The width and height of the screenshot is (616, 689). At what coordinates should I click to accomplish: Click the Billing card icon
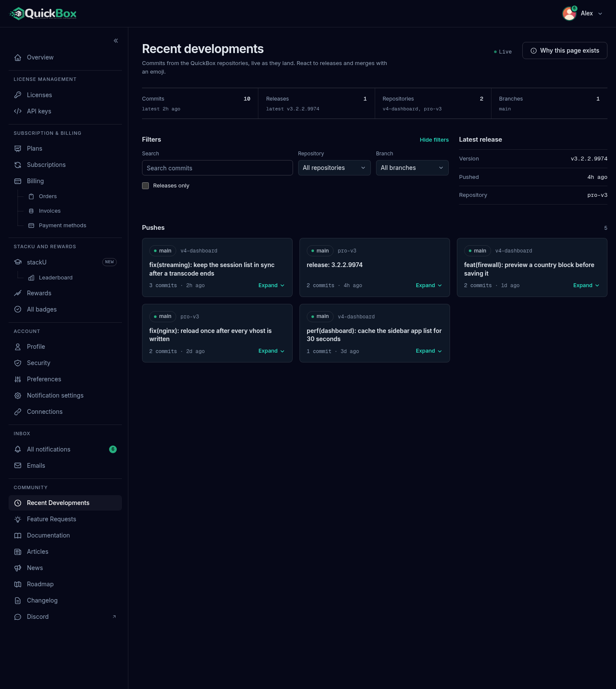click(x=18, y=181)
